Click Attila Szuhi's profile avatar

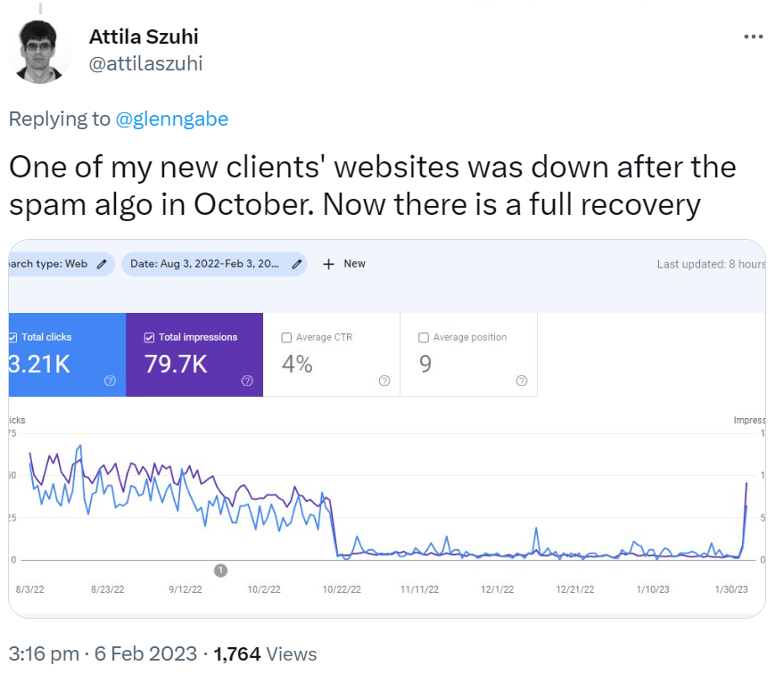pos(40,51)
